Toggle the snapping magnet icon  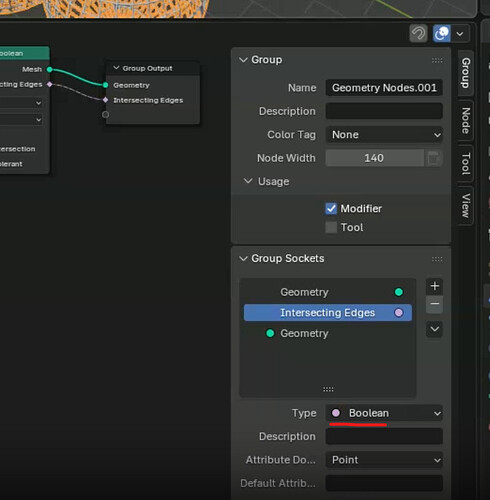point(418,33)
